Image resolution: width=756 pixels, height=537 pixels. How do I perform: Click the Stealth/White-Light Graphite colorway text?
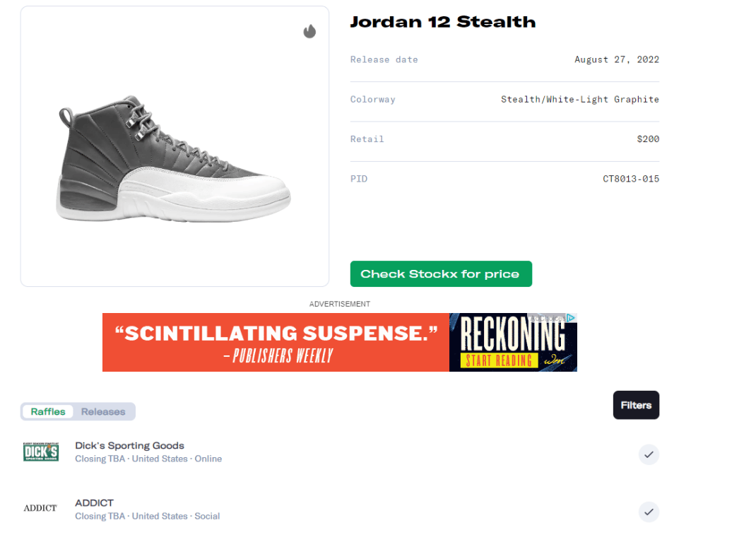tap(579, 100)
